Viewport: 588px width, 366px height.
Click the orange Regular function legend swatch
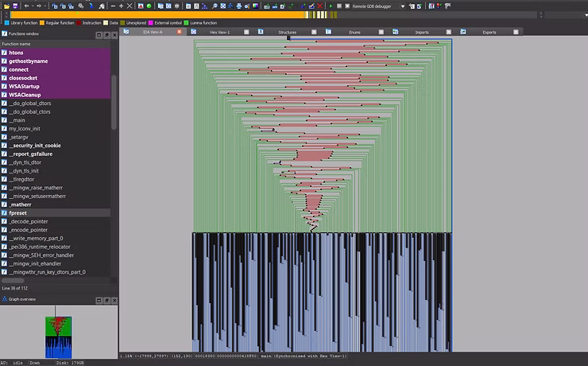pyautogui.click(x=42, y=23)
